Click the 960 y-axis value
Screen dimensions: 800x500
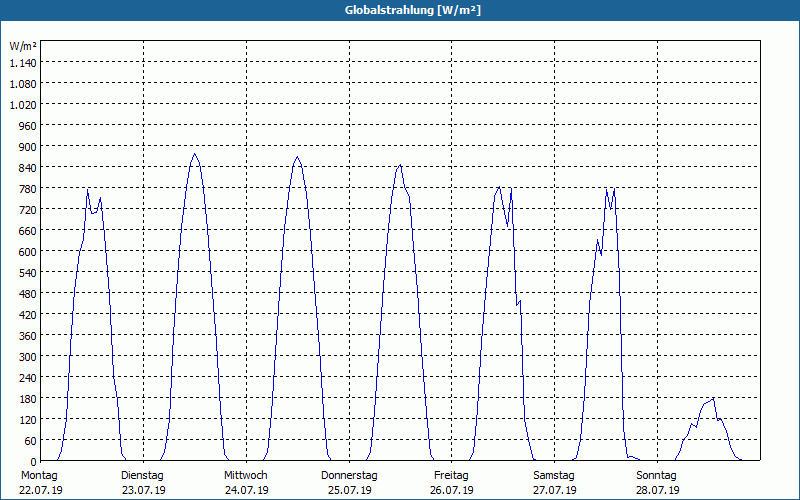(28, 126)
